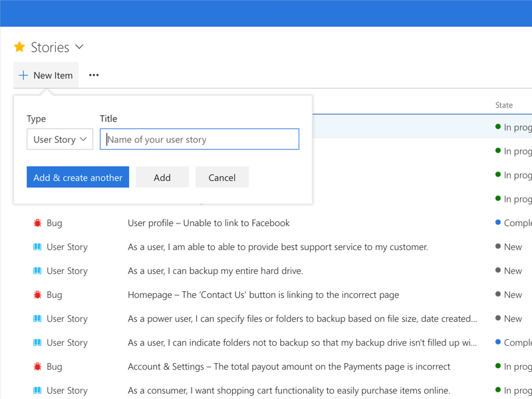The height and width of the screenshot is (399, 532).
Task: Expand the Stories title chevron dropdown
Action: click(80, 47)
